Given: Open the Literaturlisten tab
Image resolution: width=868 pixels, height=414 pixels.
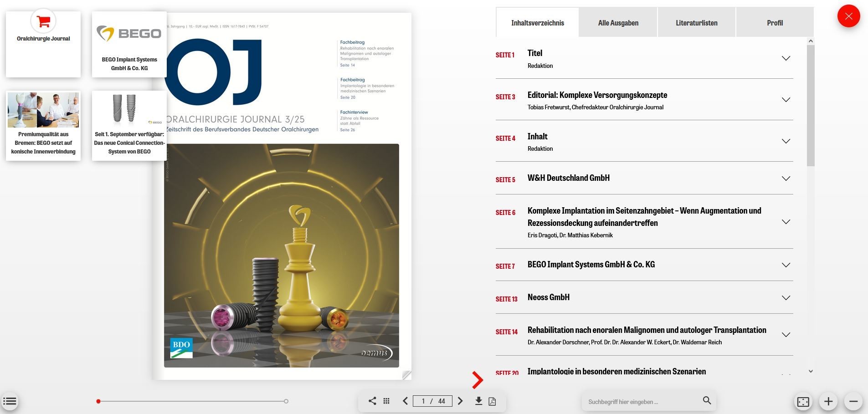Looking at the screenshot, I should point(697,23).
